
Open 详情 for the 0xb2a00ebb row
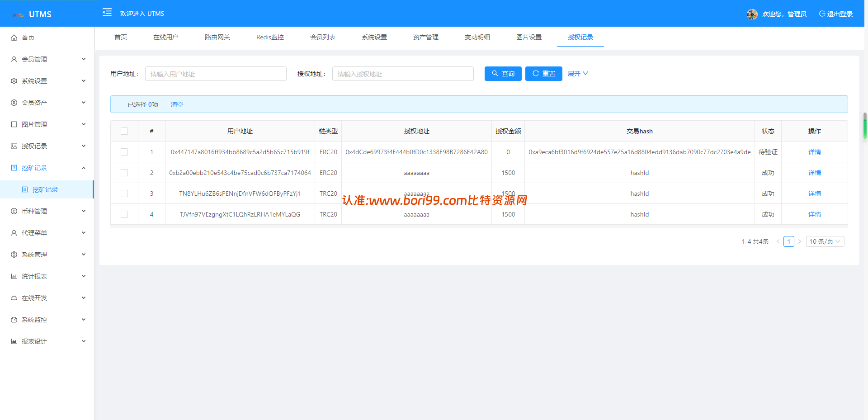pos(815,173)
